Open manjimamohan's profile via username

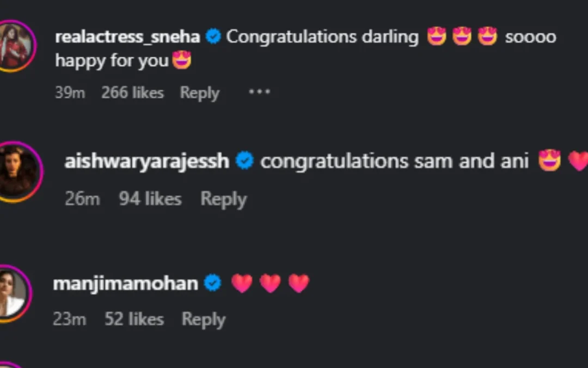click(126, 283)
